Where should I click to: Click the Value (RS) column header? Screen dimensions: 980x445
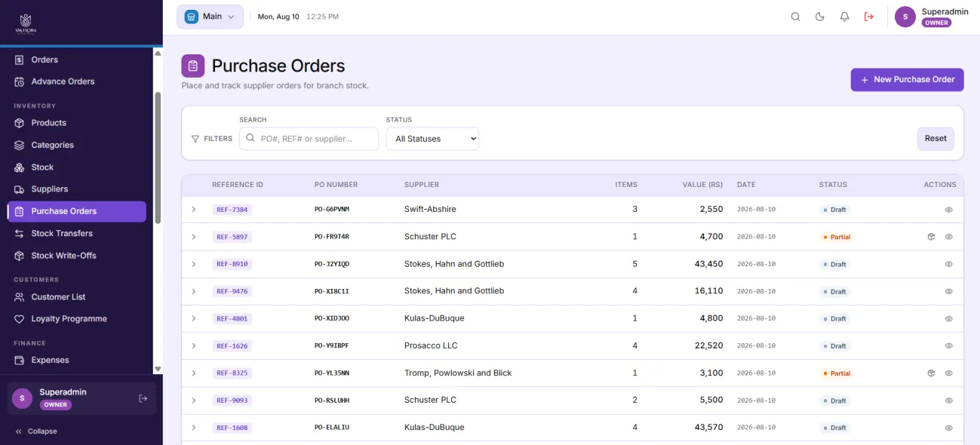(702, 185)
